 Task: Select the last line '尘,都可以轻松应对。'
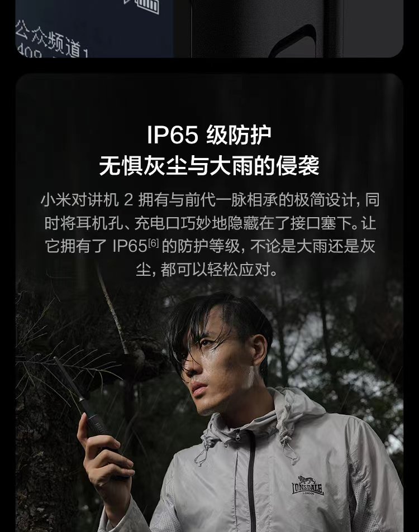[208, 270]
